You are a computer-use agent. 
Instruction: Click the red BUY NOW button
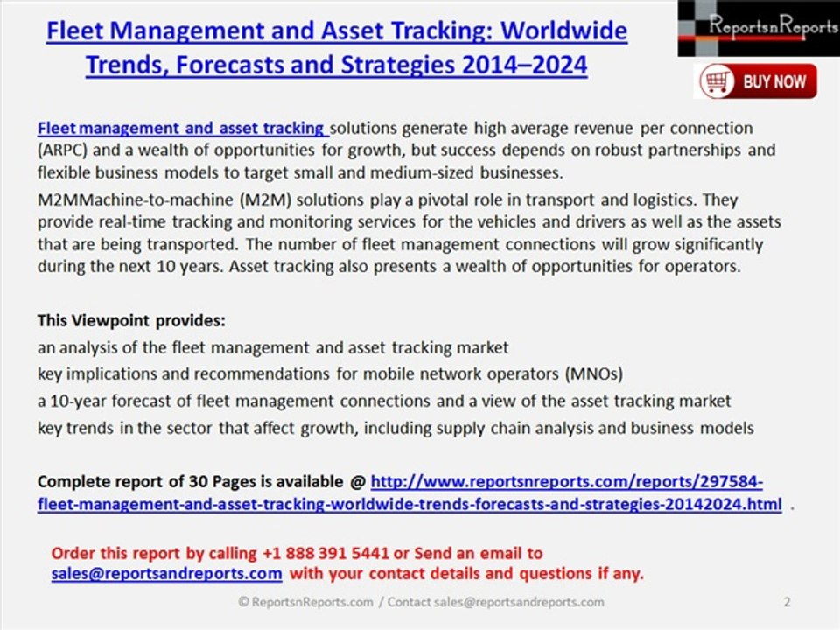click(x=758, y=81)
